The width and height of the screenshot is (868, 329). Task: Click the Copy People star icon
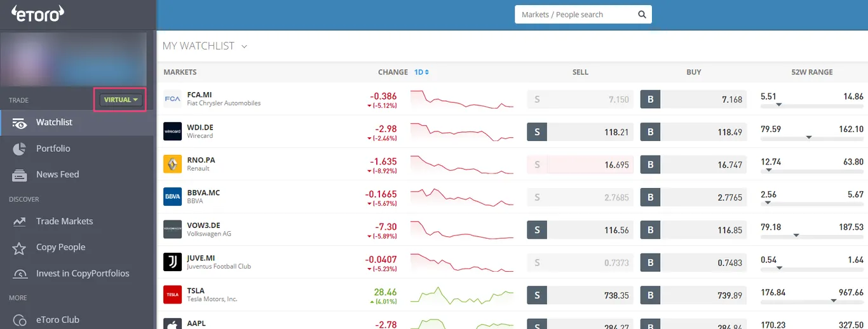coord(19,248)
